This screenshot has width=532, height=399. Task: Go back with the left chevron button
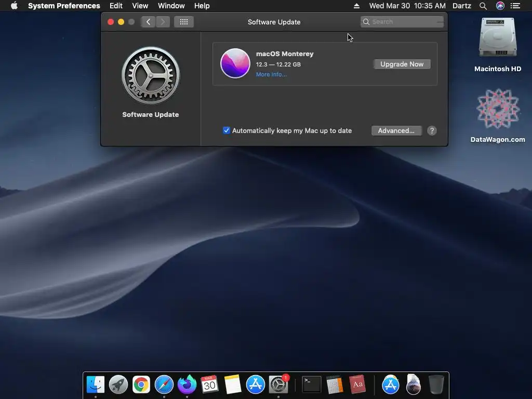click(148, 22)
